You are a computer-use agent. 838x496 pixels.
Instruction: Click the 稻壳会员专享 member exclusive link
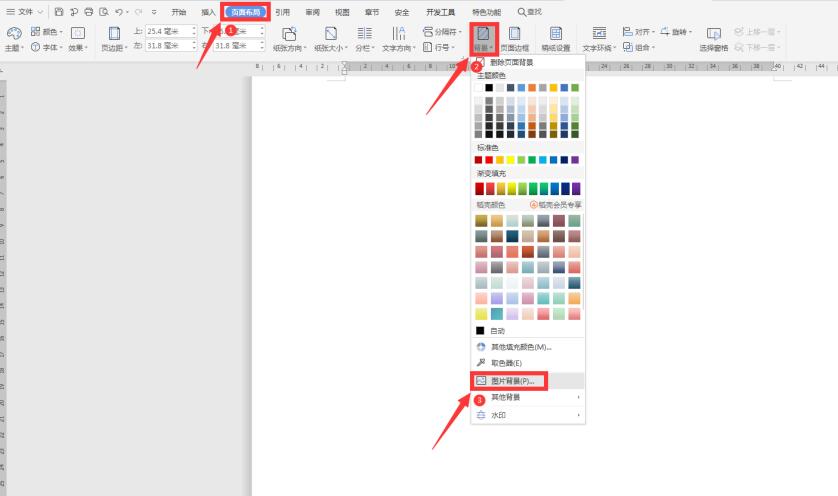[x=556, y=205]
